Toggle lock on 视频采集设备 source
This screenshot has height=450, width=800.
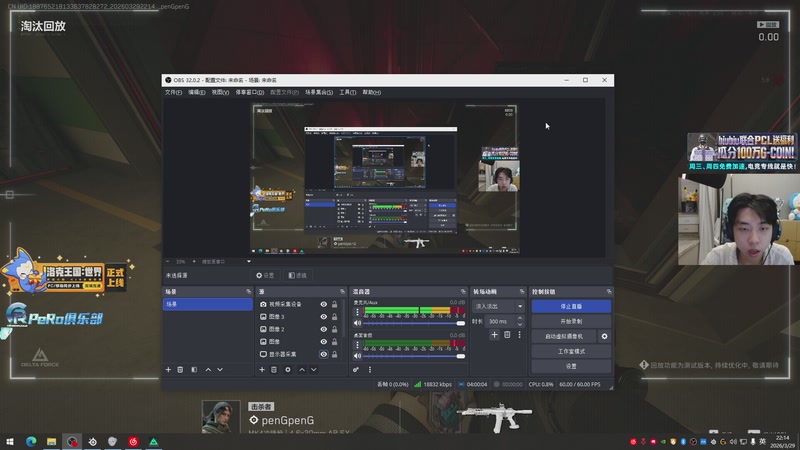click(x=335, y=304)
